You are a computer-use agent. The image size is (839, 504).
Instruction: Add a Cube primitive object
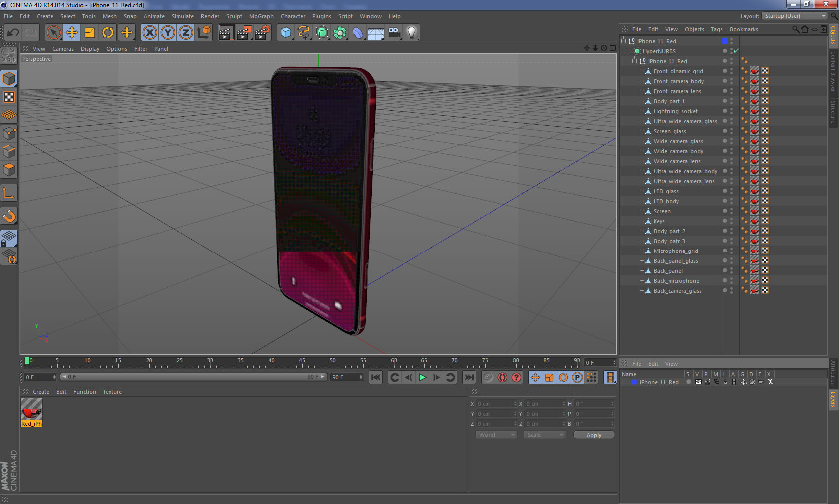click(x=286, y=33)
